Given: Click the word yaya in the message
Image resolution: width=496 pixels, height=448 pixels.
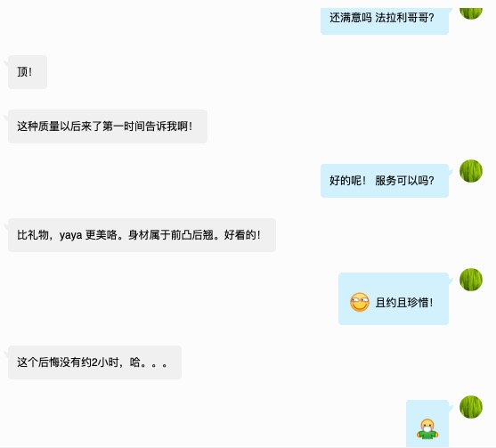Looking at the screenshot, I should tap(71, 235).
